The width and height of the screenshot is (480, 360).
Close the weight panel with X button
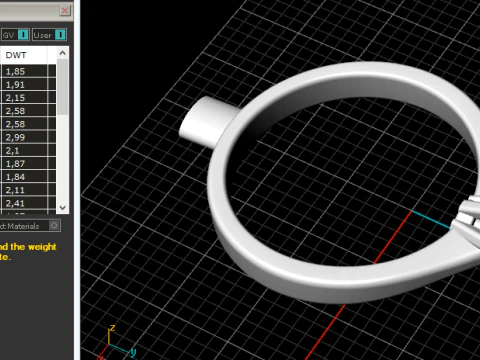65,10
